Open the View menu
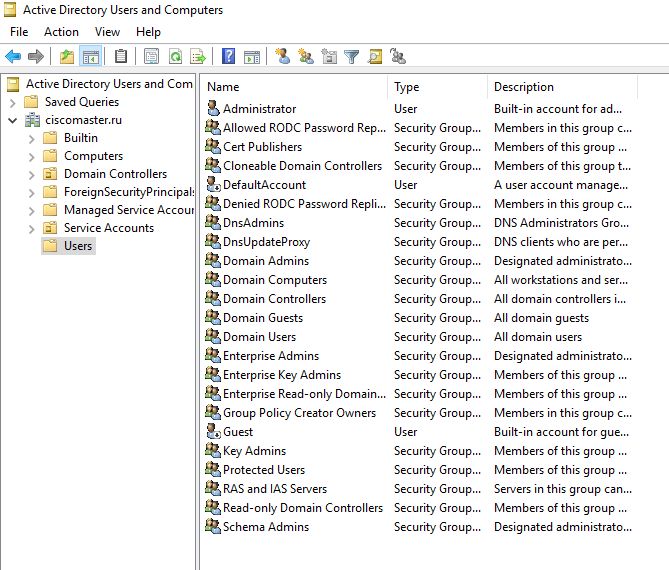The height and width of the screenshot is (570, 669). 107,32
